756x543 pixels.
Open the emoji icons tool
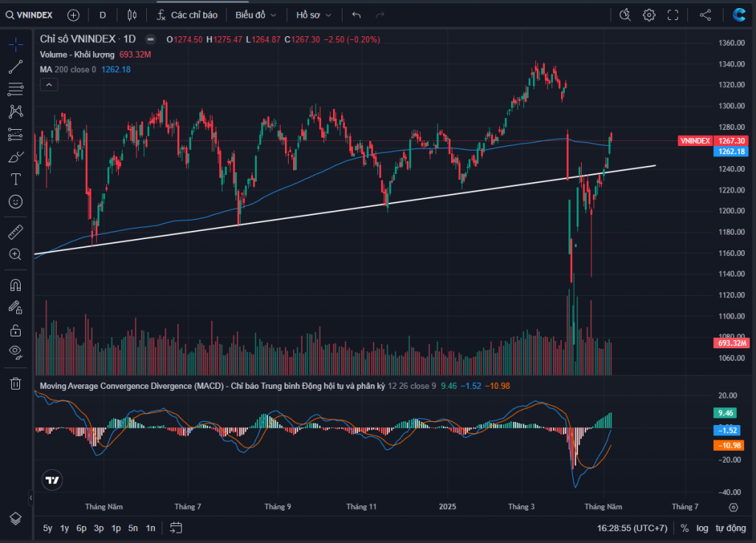(16, 202)
